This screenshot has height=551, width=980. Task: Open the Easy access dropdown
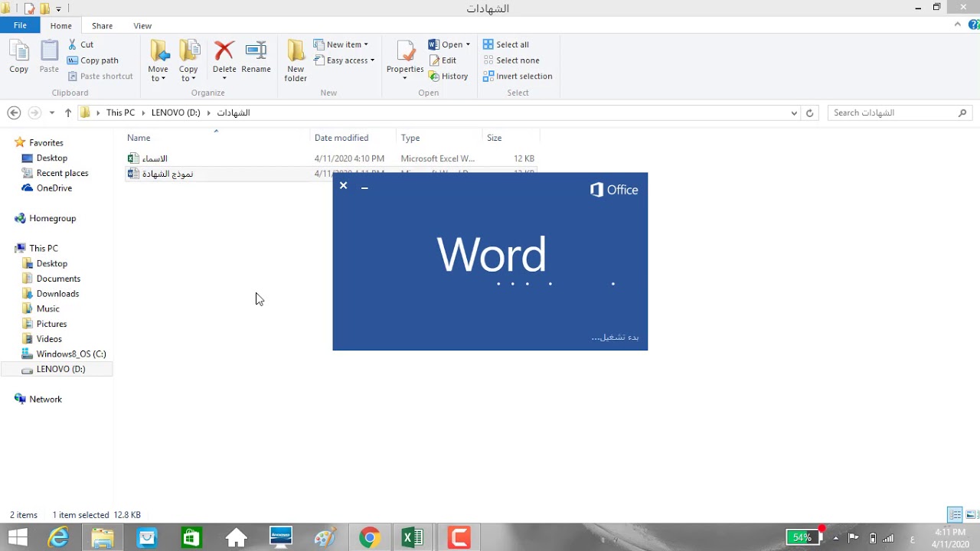click(344, 60)
